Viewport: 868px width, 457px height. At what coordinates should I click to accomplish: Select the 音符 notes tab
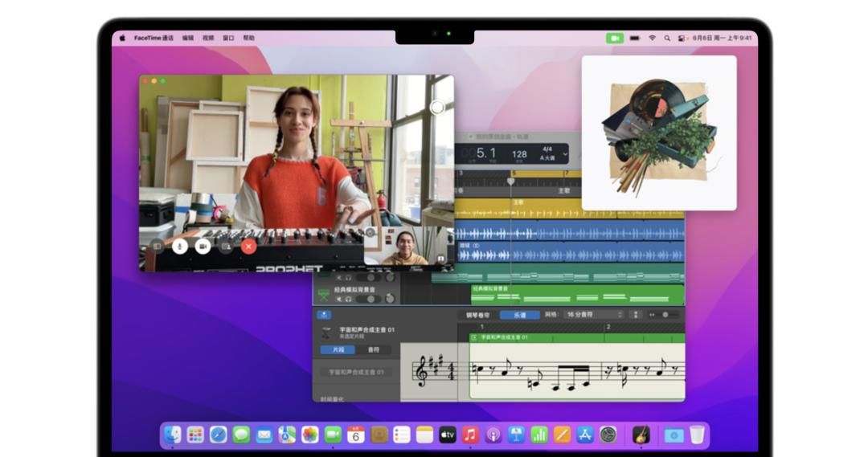click(374, 349)
